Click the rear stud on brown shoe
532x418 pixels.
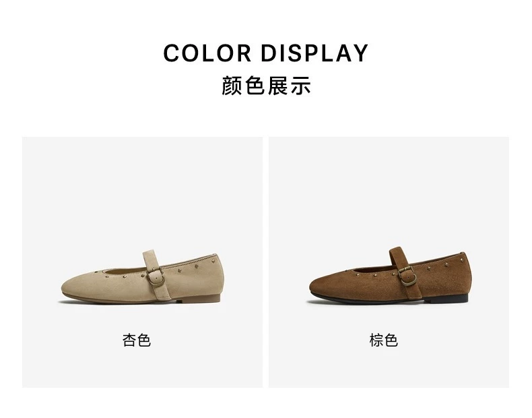[x=461, y=260]
